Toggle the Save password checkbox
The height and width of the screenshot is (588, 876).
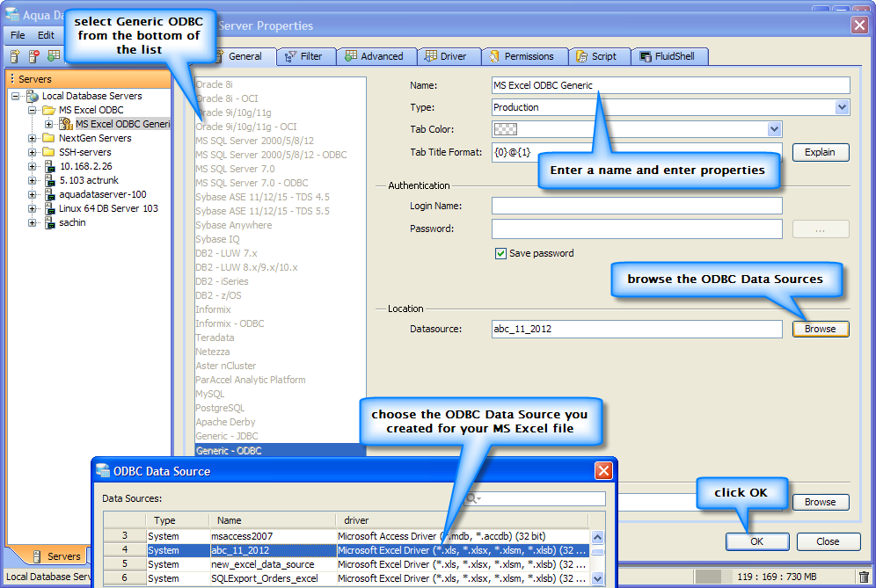pyautogui.click(x=500, y=253)
